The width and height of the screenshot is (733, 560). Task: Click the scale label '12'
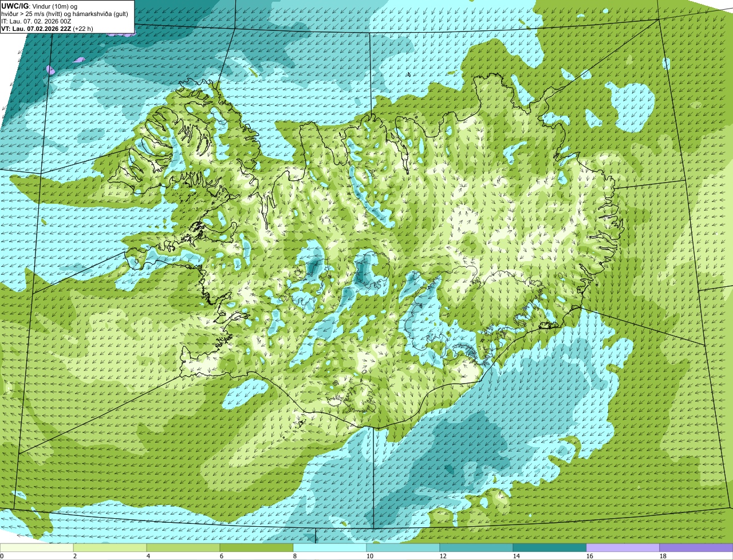[443, 556]
